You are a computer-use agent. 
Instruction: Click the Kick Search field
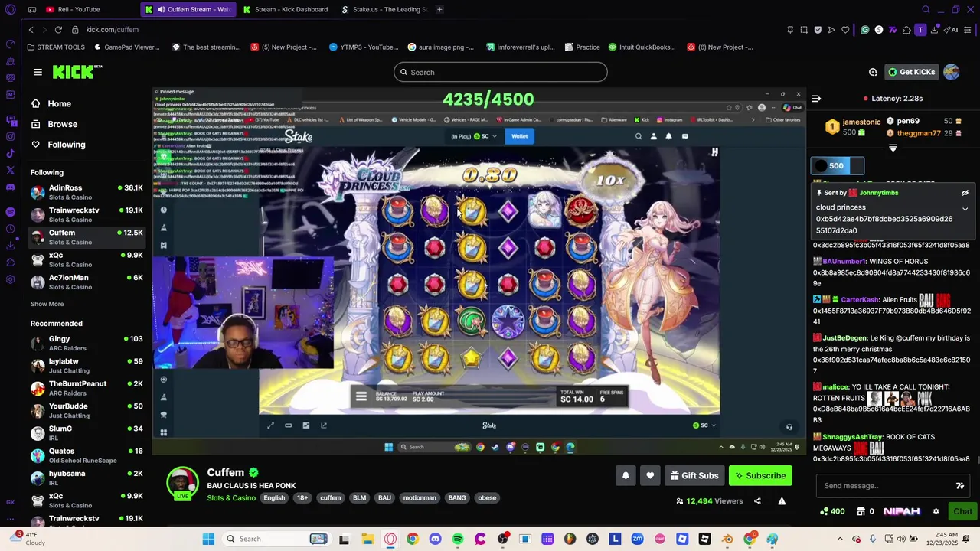pos(501,72)
